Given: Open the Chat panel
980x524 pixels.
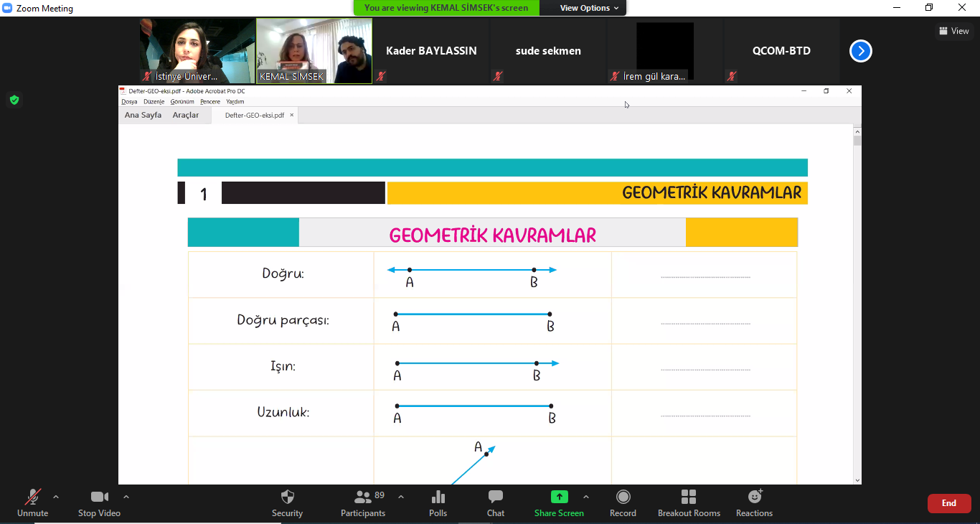Looking at the screenshot, I should click(495, 497).
